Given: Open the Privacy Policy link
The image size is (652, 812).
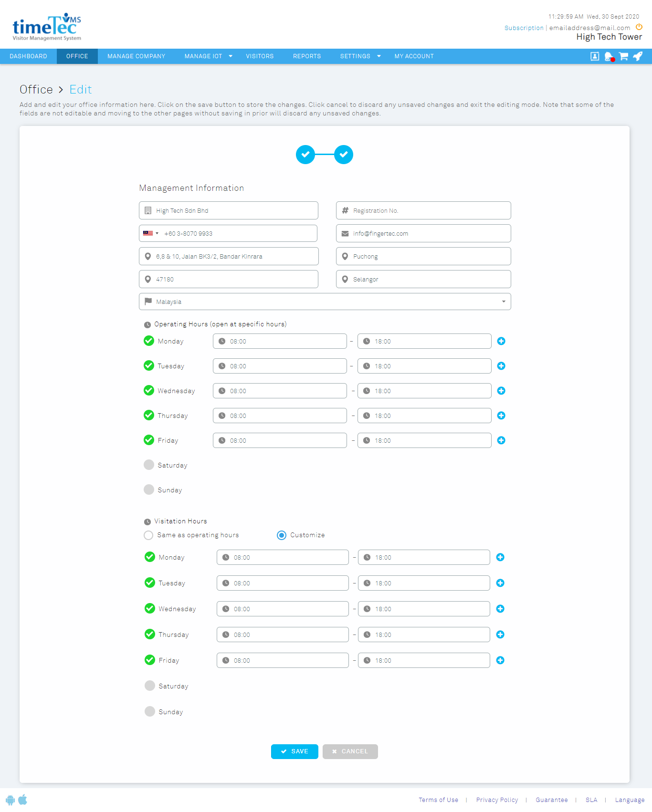Looking at the screenshot, I should tap(497, 800).
